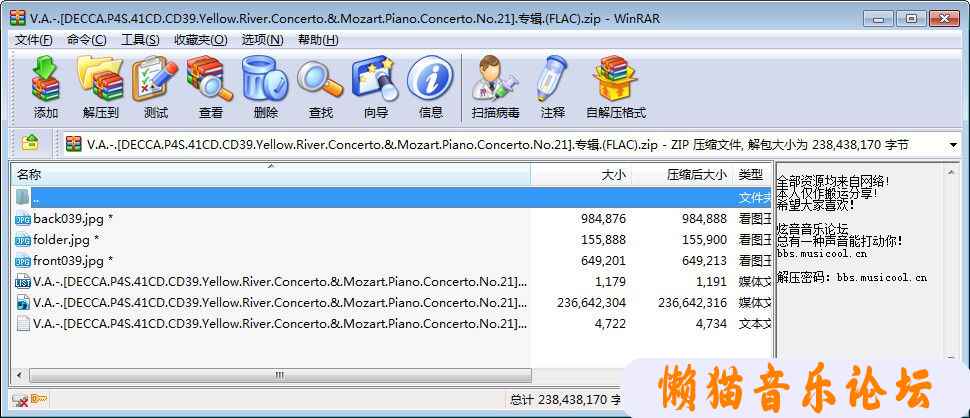Click the archive path address field
The height and width of the screenshot is (418, 970).
coord(504,145)
